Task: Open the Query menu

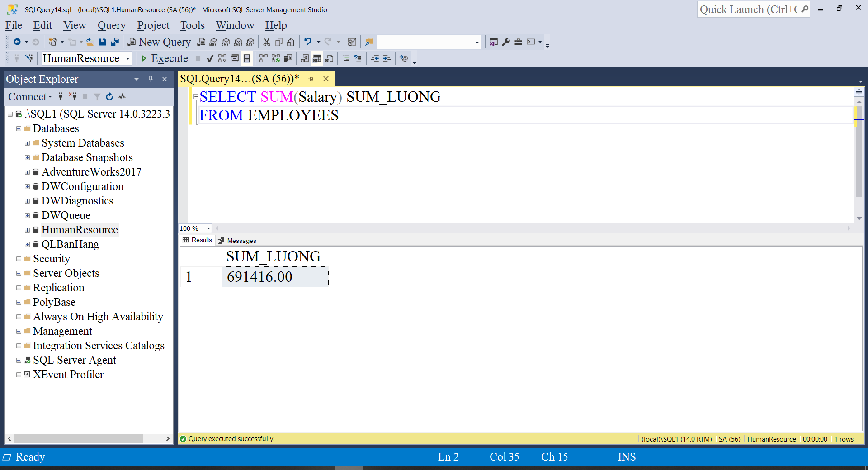Action: click(x=111, y=25)
